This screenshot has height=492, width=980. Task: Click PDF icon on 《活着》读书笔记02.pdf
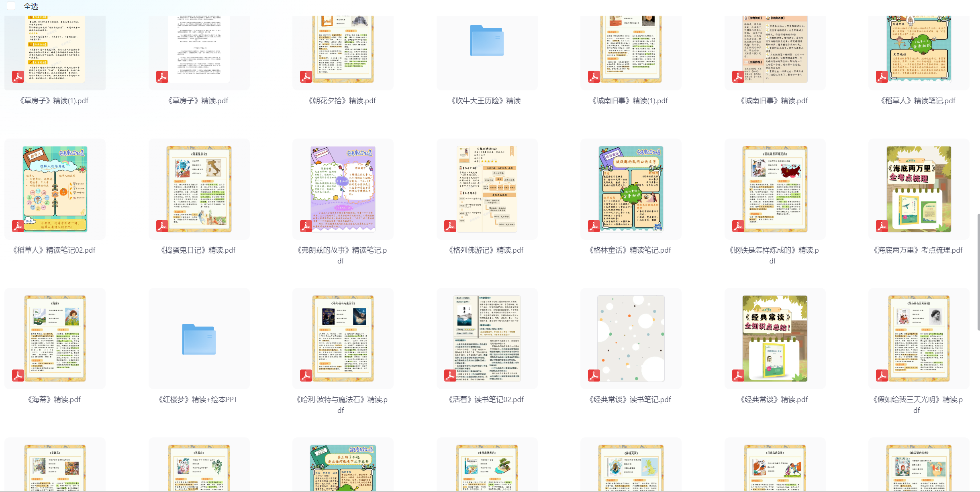coord(450,376)
